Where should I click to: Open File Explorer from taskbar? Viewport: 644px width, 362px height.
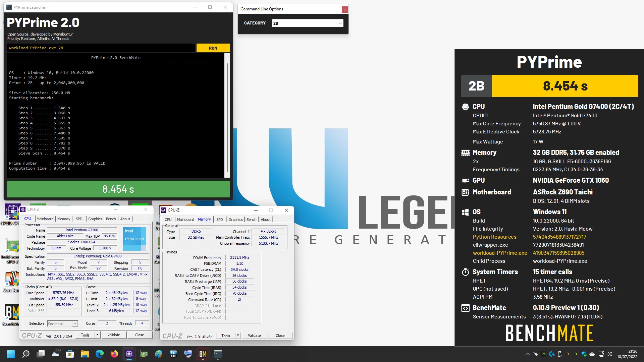(x=85, y=354)
